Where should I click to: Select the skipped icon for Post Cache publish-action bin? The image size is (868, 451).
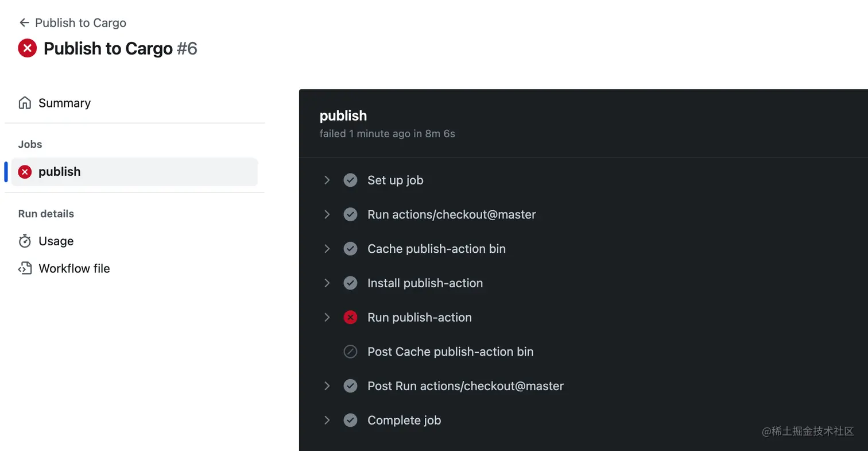[x=350, y=352]
